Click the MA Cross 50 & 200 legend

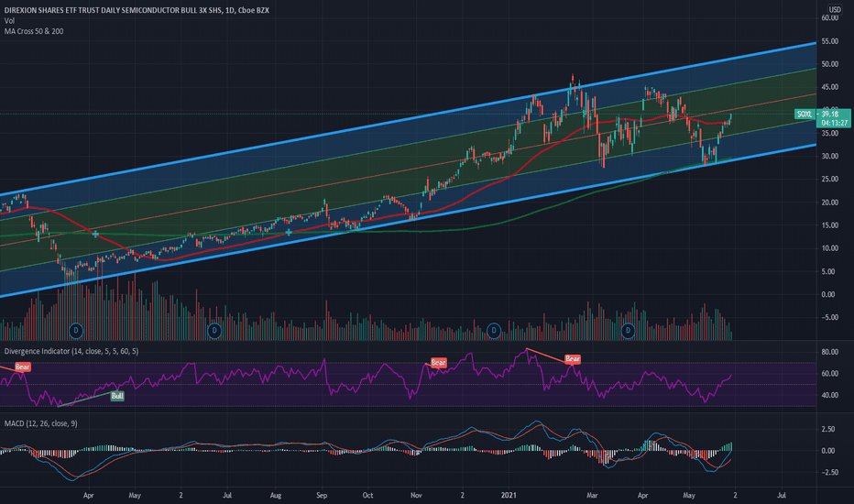click(x=34, y=31)
